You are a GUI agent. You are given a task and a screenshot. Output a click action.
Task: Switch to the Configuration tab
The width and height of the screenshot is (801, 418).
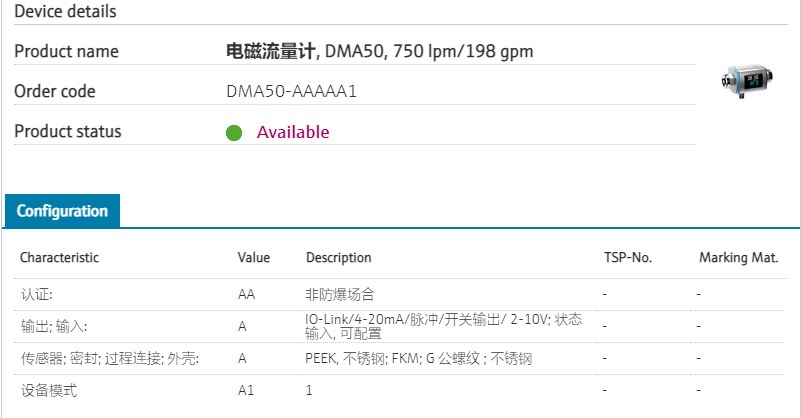[x=62, y=211]
